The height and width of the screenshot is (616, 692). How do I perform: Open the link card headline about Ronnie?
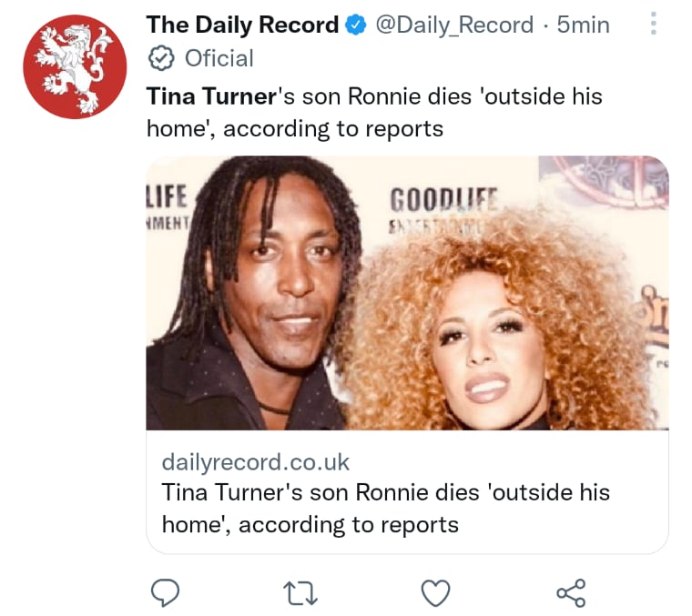point(386,509)
